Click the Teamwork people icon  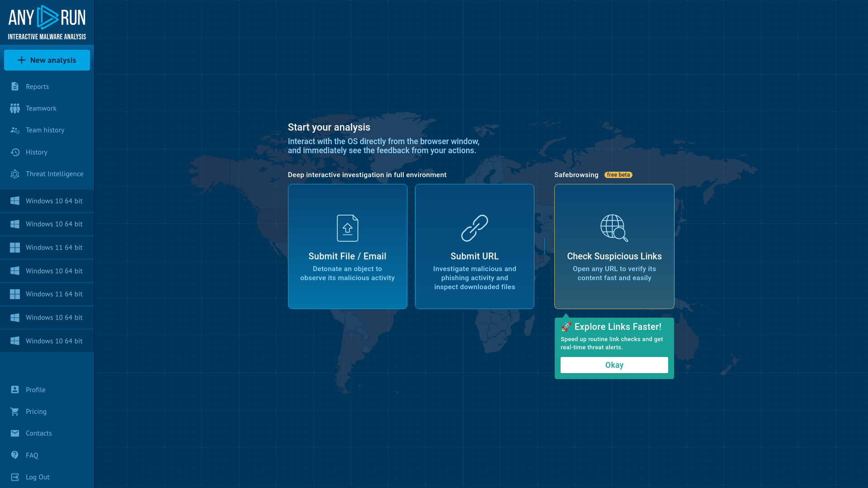coord(15,108)
